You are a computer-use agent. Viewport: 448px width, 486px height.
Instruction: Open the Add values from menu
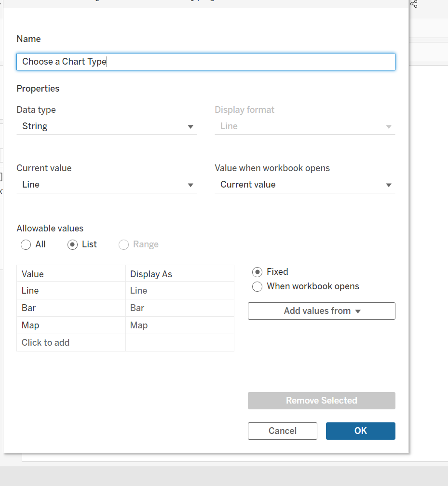322,311
